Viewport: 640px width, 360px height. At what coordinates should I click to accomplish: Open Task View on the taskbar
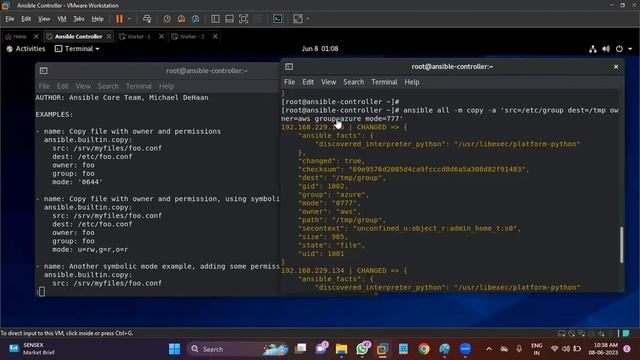(301, 349)
